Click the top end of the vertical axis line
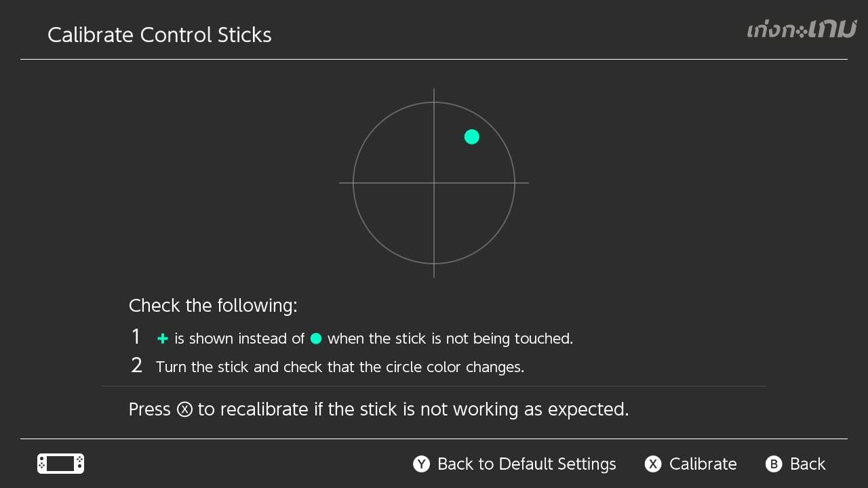 434,90
